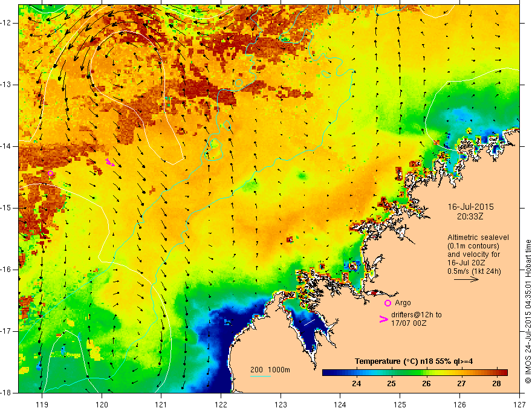Click the 126 longitude axis label

[459, 404]
